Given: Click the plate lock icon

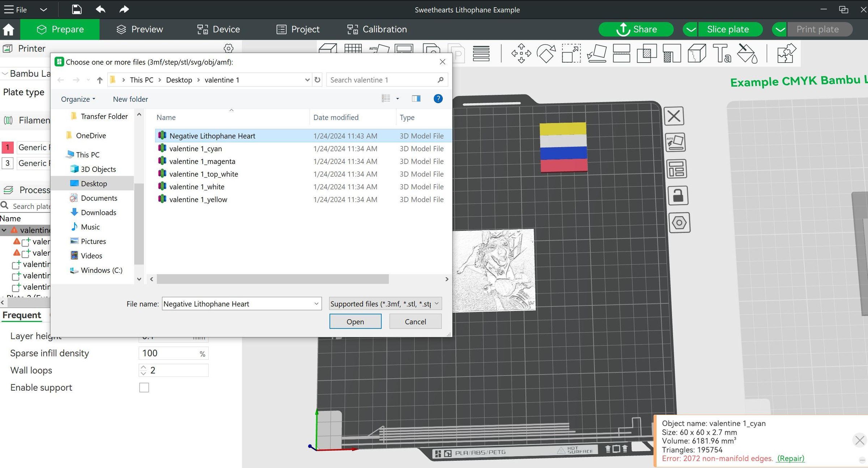Looking at the screenshot, I should (x=677, y=196).
